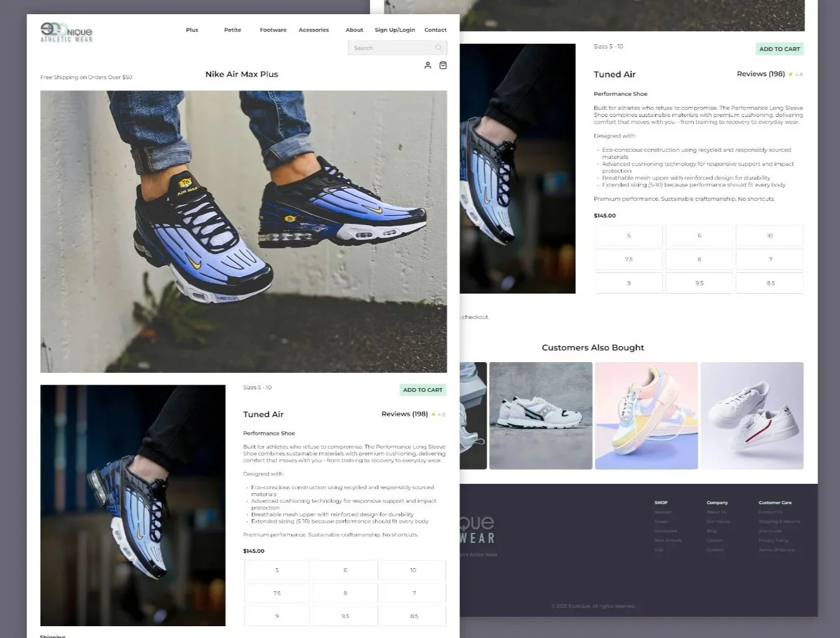Choose size 9.5 on background page
840x638 pixels.
coord(699,283)
